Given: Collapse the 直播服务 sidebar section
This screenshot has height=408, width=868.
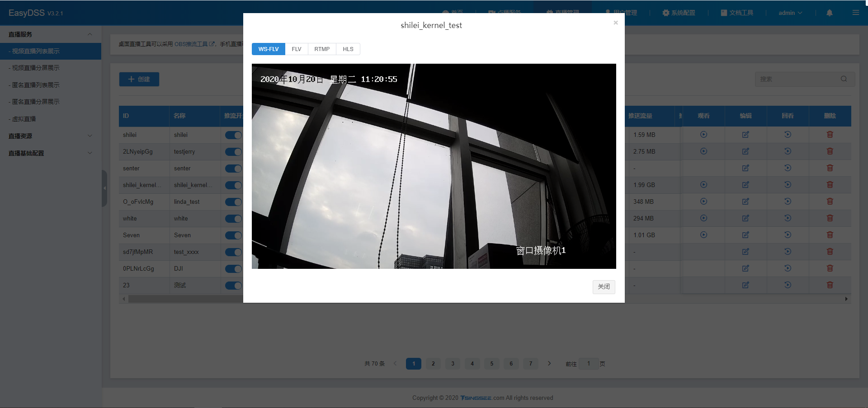Looking at the screenshot, I should click(x=51, y=34).
